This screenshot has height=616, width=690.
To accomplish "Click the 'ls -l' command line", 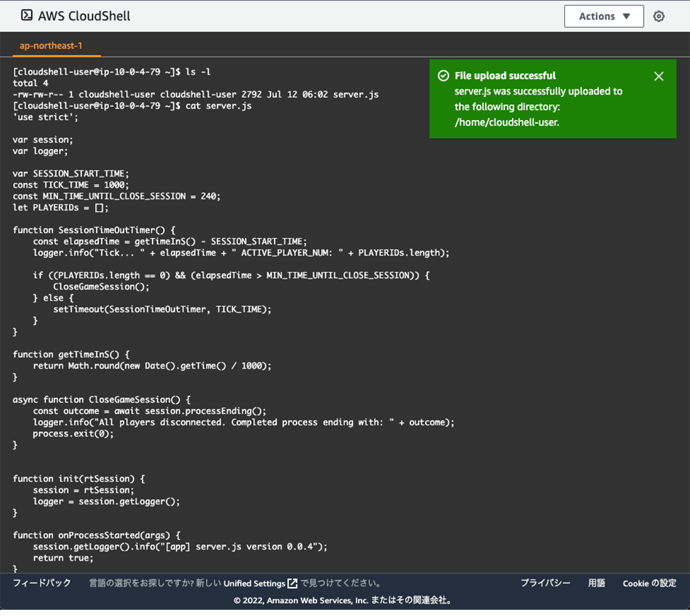I will pyautogui.click(x=112, y=72).
